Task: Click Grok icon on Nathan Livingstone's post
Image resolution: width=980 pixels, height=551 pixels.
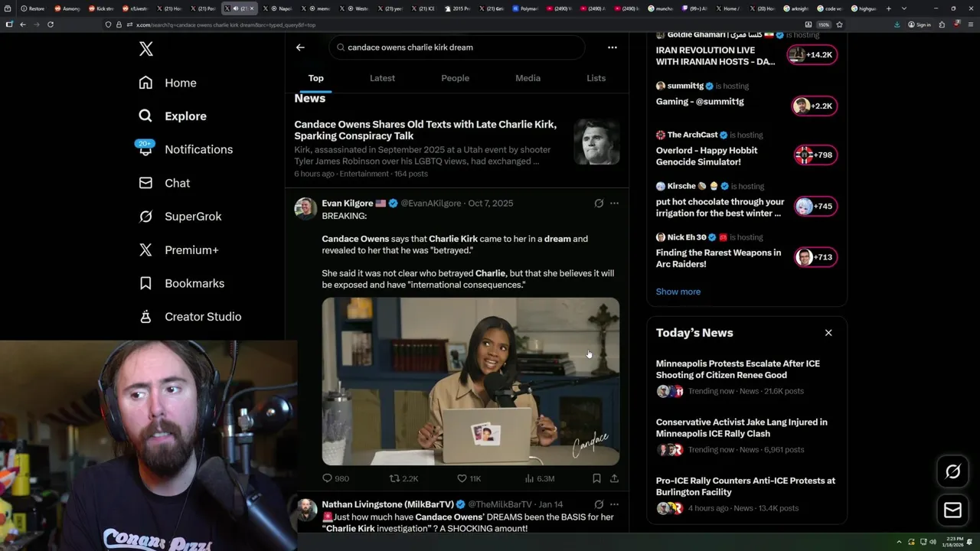Action: pyautogui.click(x=599, y=504)
